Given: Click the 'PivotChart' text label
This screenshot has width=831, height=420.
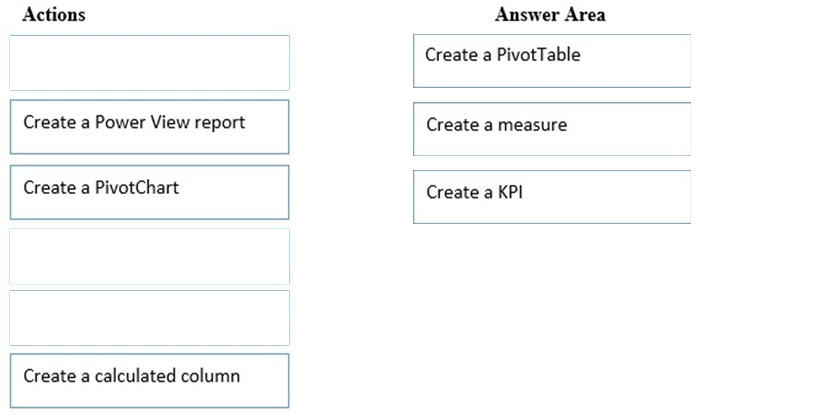Looking at the screenshot, I should (137, 187).
